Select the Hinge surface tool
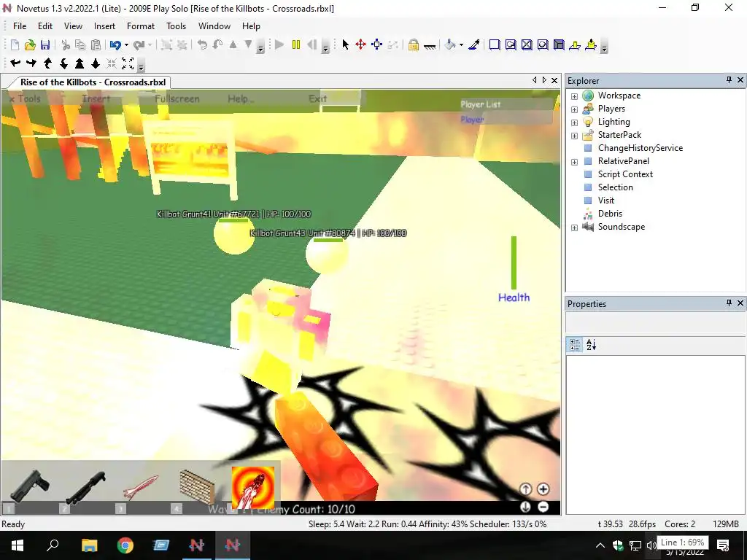The width and height of the screenshot is (747, 560). [x=575, y=44]
